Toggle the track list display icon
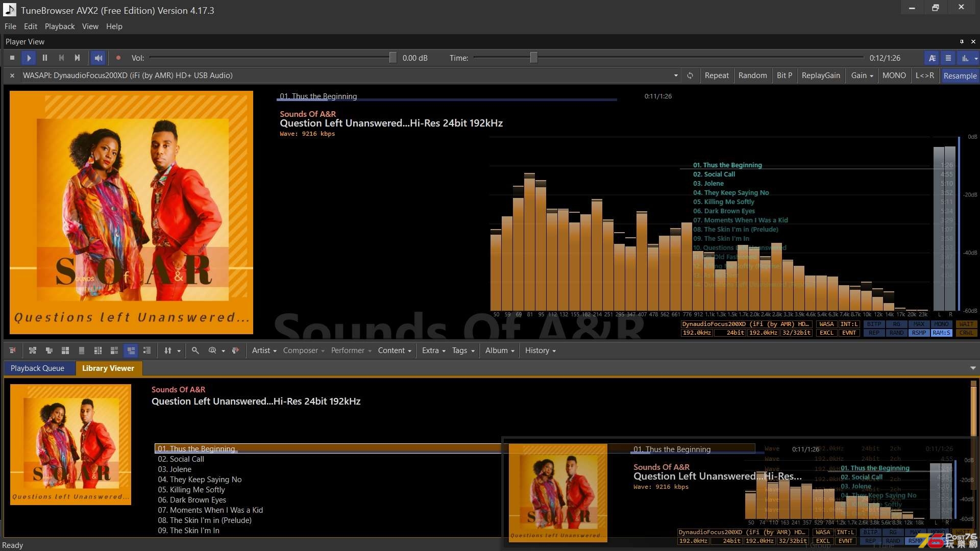The width and height of the screenshot is (980, 551). pyautogui.click(x=948, y=58)
